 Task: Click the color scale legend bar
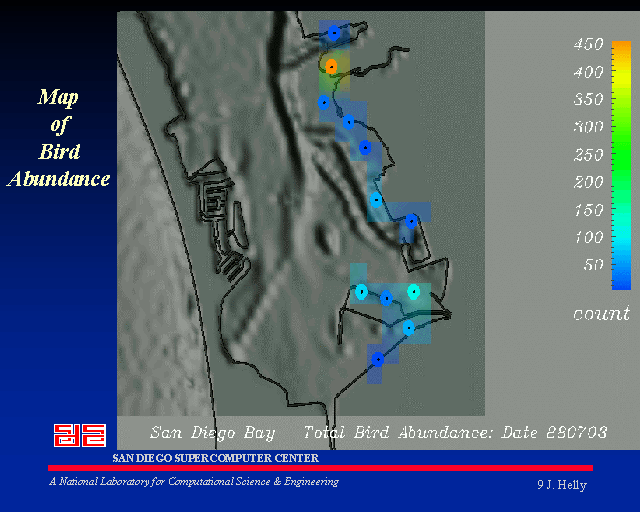coord(621,165)
